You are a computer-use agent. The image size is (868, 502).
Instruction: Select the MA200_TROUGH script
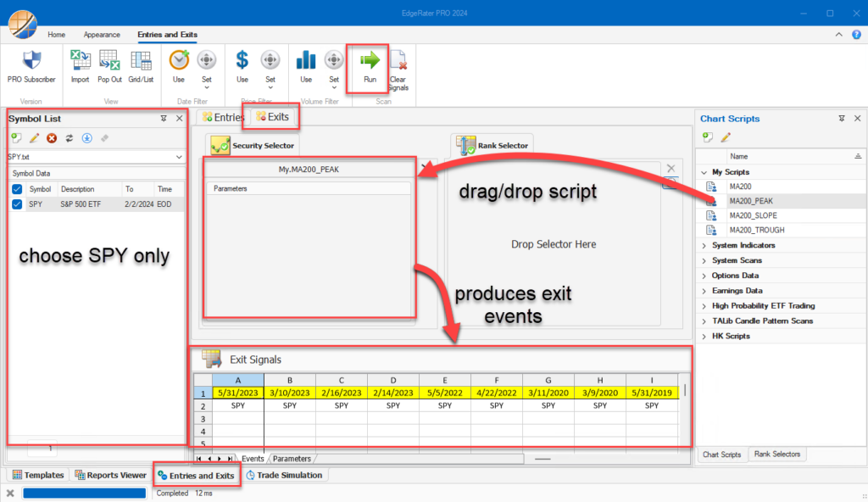(x=757, y=230)
